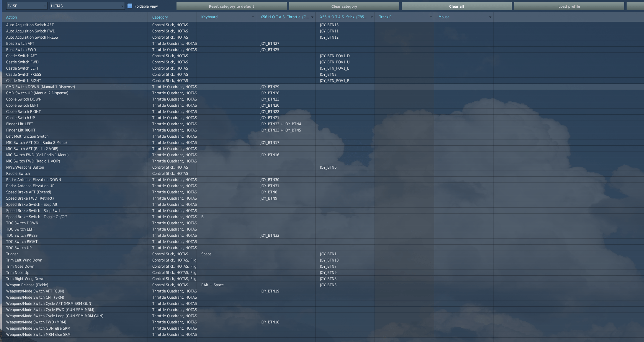This screenshot has width=644, height=342.
Task: Select the Trigger action row
Action: 12,254
